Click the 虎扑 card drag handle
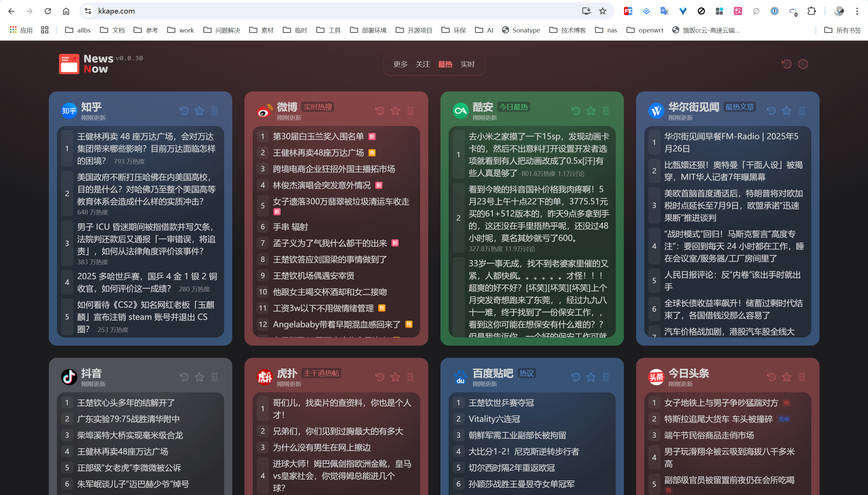 [410, 377]
